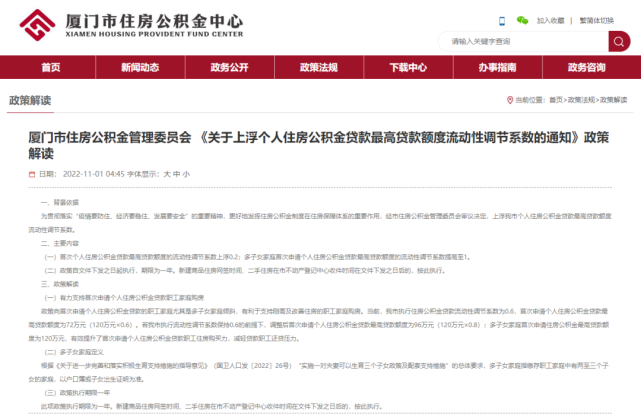Go to 首页 in the breadcrumb
The height and width of the screenshot is (416, 641).
click(556, 100)
